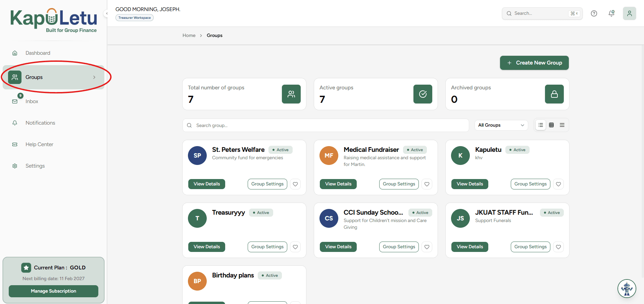
Task: Click the Search group input field
Action: (326, 125)
